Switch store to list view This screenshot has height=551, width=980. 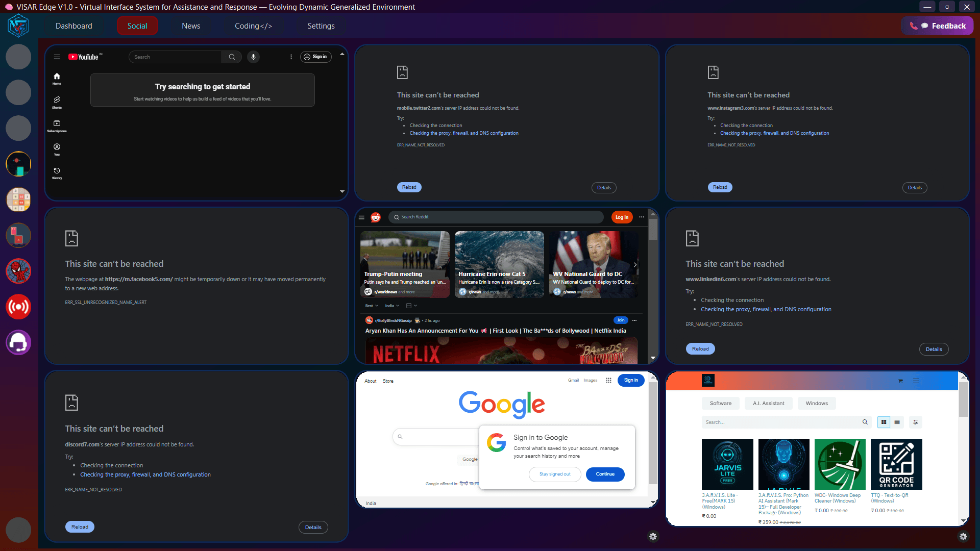(x=897, y=422)
